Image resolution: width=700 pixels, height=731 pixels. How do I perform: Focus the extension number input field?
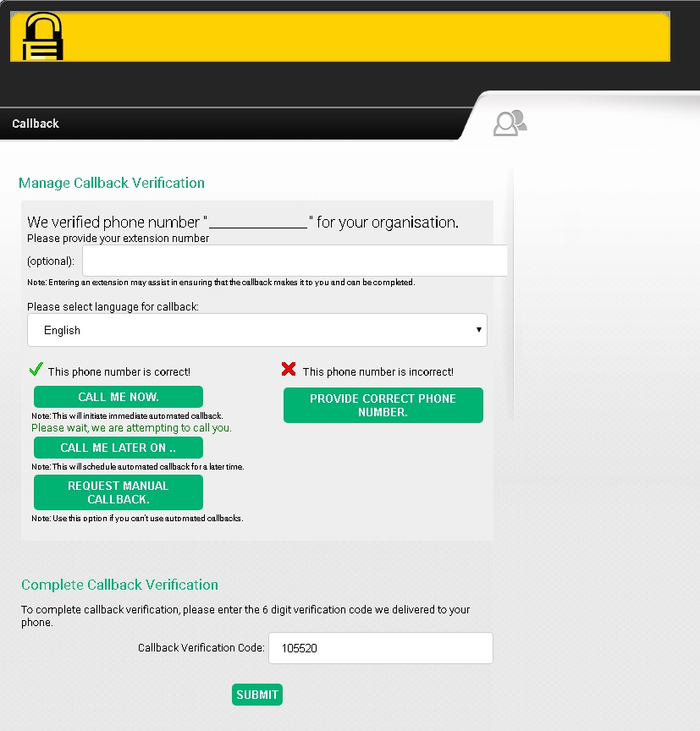coord(295,261)
